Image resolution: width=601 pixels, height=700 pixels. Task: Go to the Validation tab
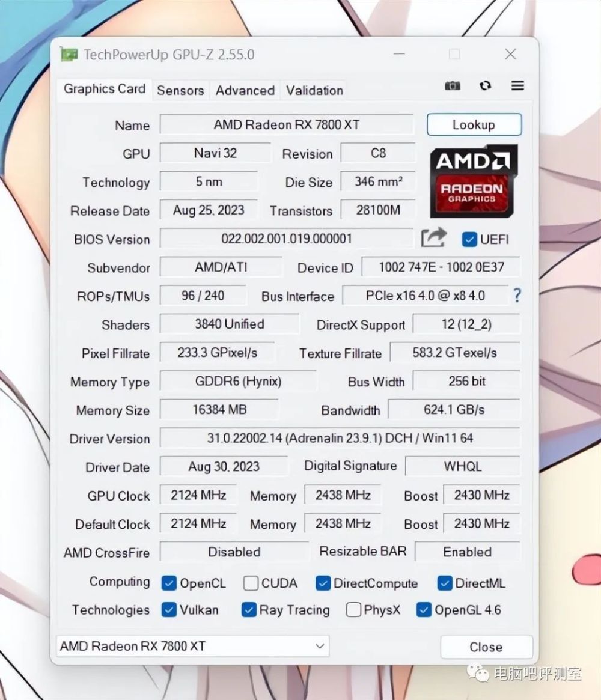tap(315, 90)
